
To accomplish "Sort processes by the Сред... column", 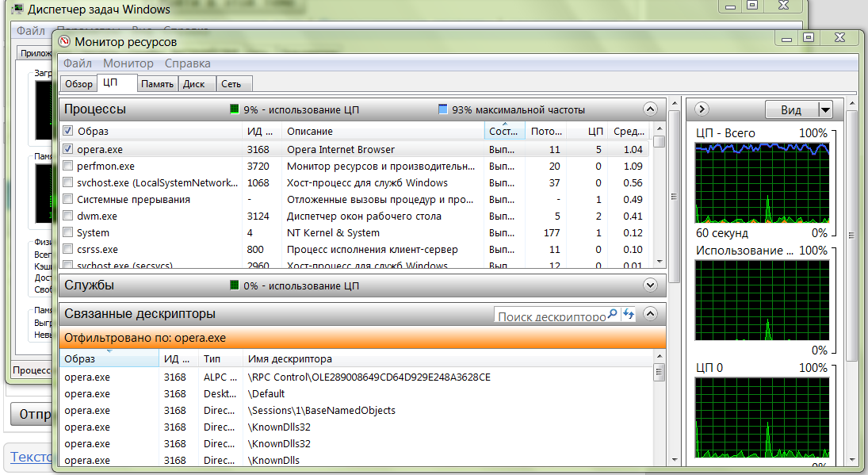I will pos(629,131).
